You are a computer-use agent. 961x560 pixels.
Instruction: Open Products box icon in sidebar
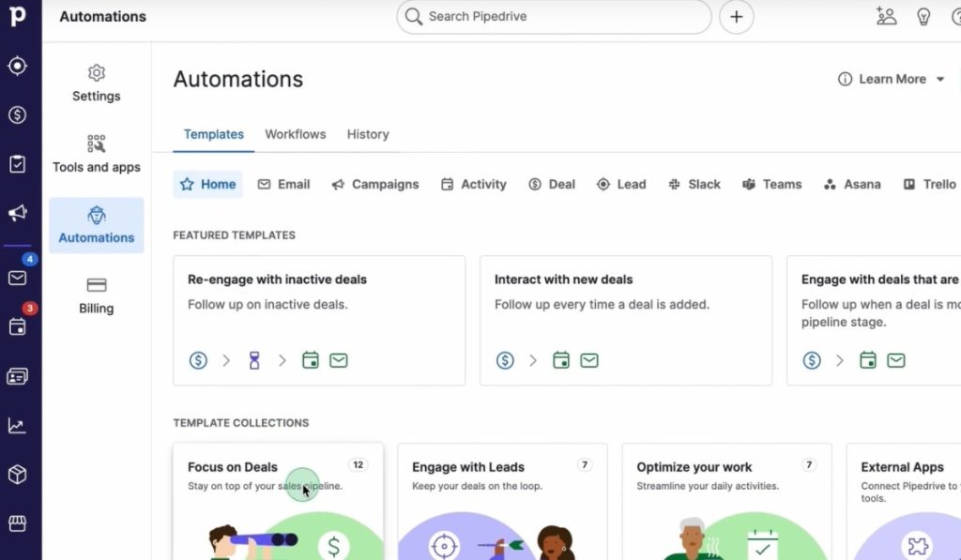[17, 475]
